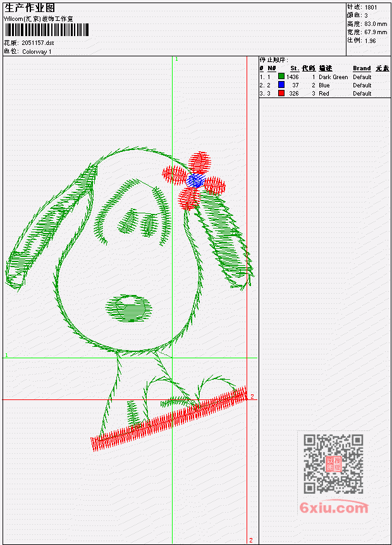
Task: Select the 'Red' description text
Action: point(324,94)
